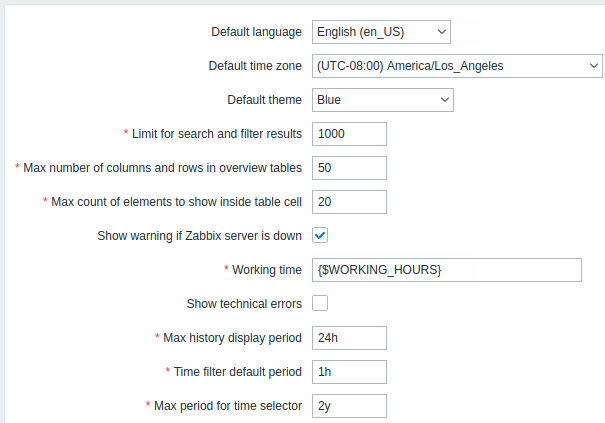Screen dimensions: 605x423
Task: Click the "Default language" label text
Action: click(256, 32)
